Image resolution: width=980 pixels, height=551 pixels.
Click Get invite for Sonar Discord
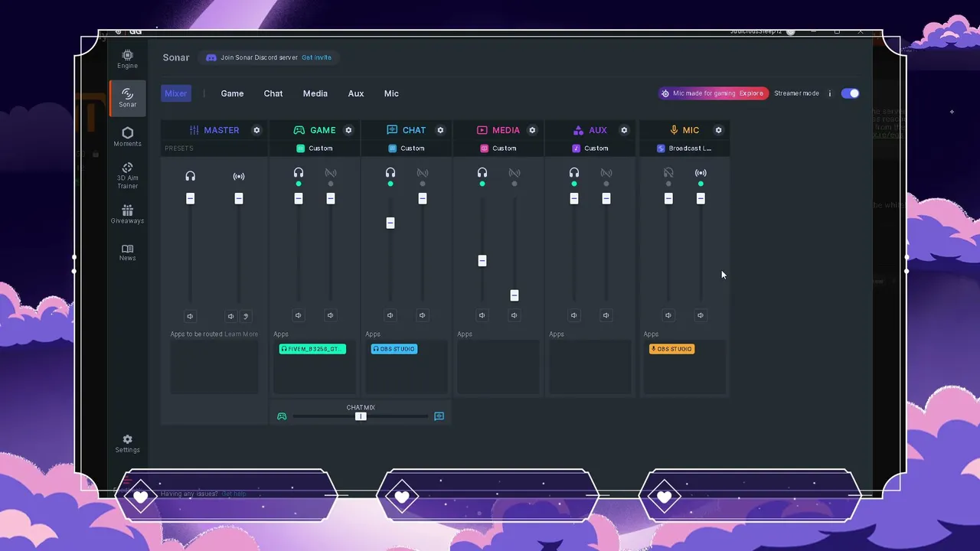click(316, 57)
